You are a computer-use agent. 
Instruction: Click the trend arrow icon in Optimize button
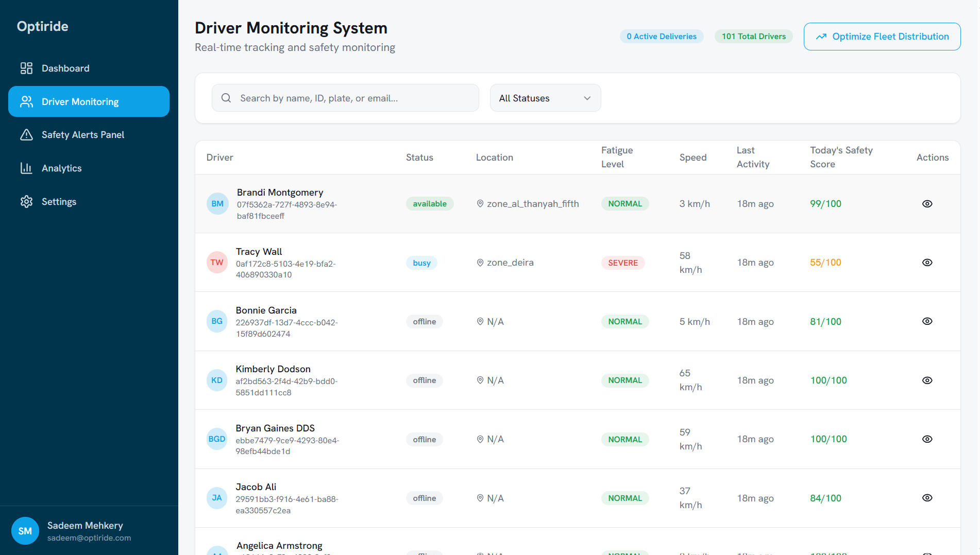[821, 37]
